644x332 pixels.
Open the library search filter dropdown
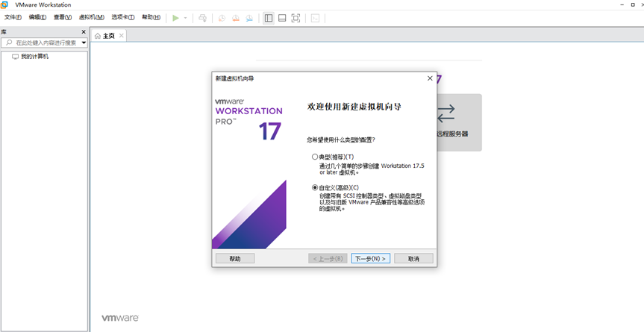tap(84, 43)
